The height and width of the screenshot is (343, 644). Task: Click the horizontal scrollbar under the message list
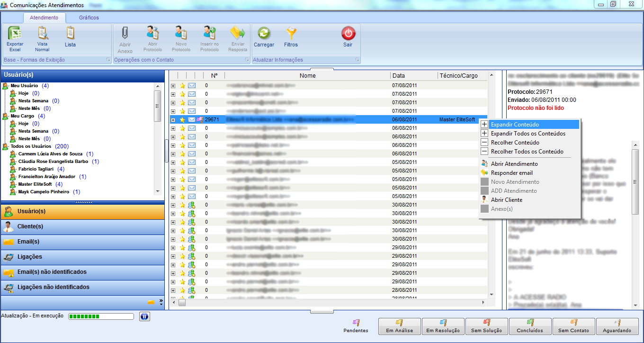[327, 303]
